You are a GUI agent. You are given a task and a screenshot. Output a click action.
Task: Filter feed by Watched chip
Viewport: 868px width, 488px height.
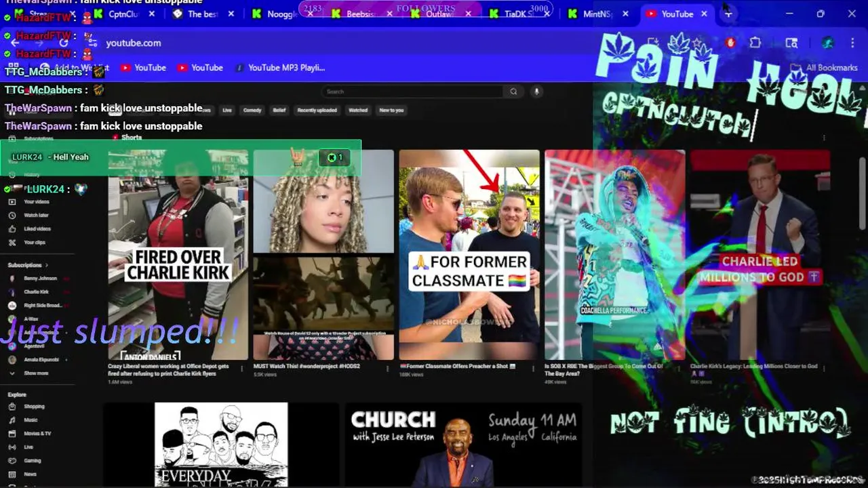click(x=358, y=110)
